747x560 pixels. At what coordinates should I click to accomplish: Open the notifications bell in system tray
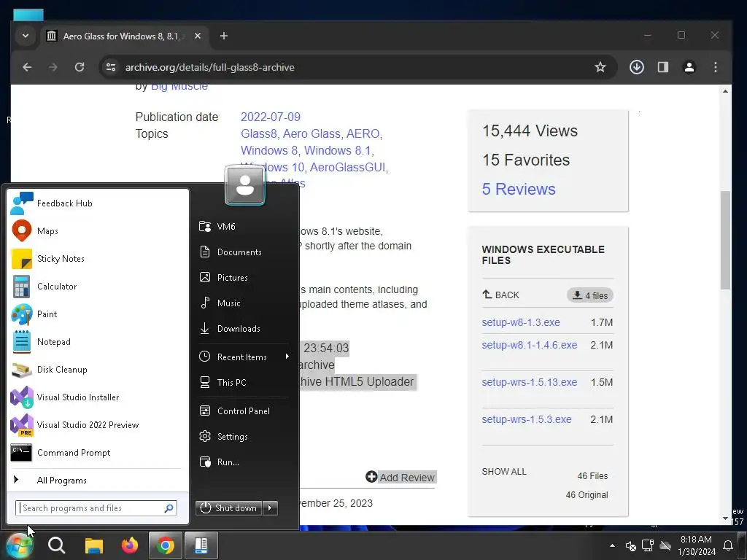728,545
